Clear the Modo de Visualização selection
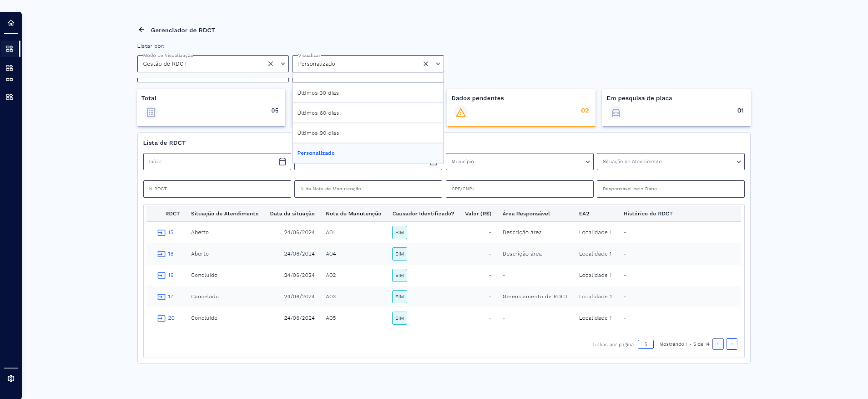The height and width of the screenshot is (399, 868). point(270,64)
